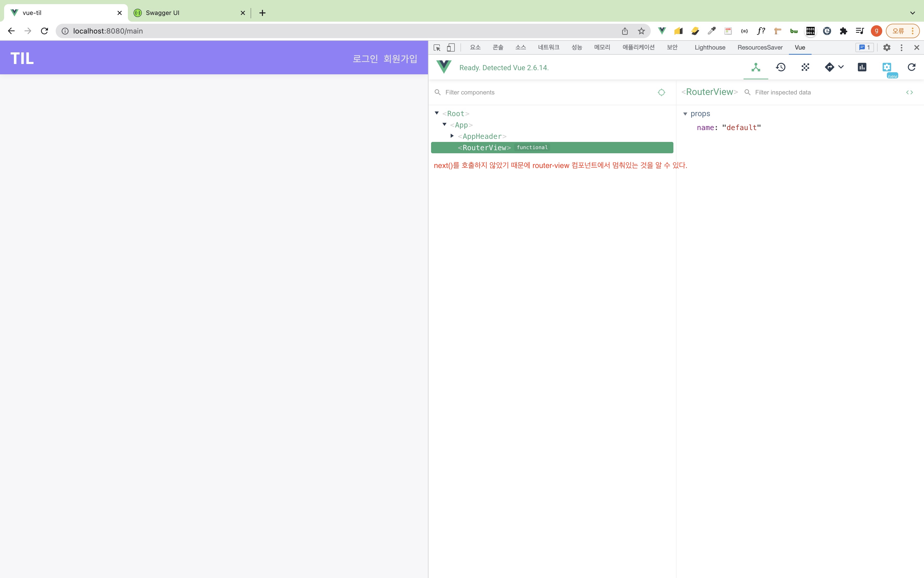Click the 오류 update error button
The width and height of the screenshot is (924, 578).
902,31
